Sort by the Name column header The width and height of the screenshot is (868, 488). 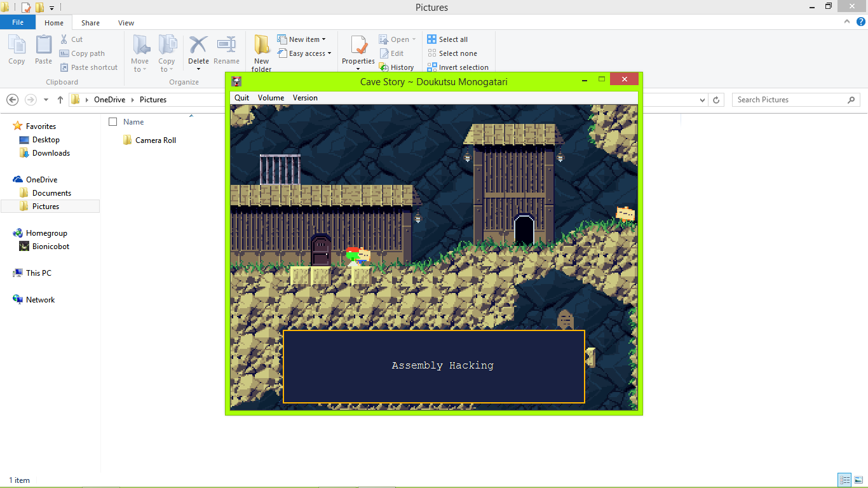(x=133, y=122)
